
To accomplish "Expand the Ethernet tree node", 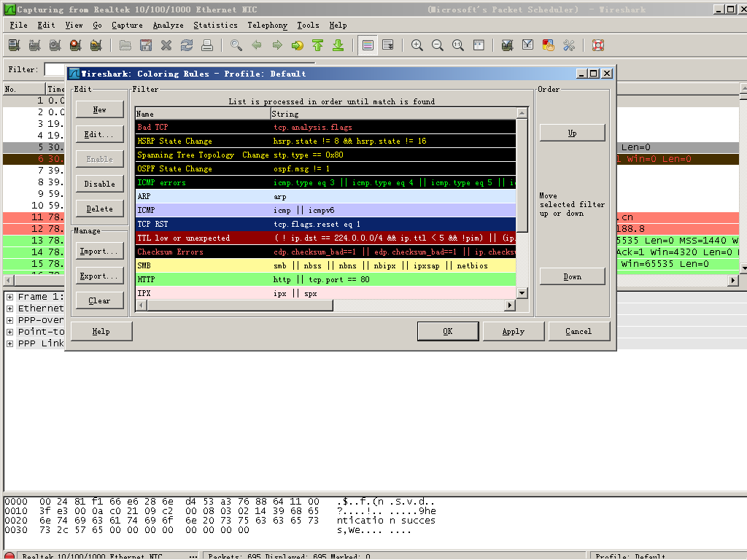I will point(9,308).
